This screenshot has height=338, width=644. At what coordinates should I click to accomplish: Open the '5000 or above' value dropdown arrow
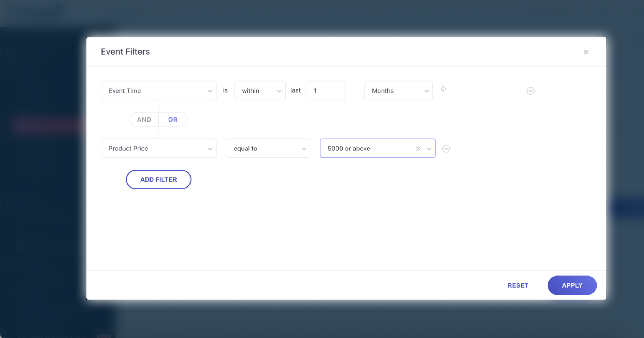429,149
